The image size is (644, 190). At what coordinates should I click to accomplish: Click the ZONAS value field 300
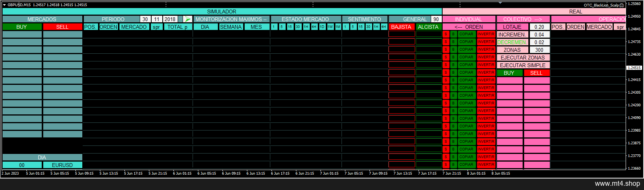click(539, 50)
